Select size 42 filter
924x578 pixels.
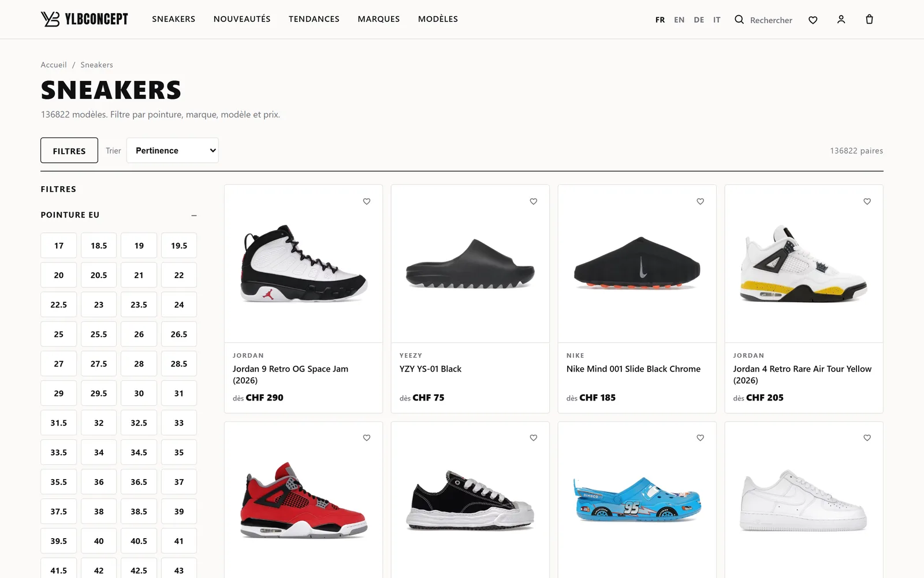pyautogui.click(x=99, y=569)
